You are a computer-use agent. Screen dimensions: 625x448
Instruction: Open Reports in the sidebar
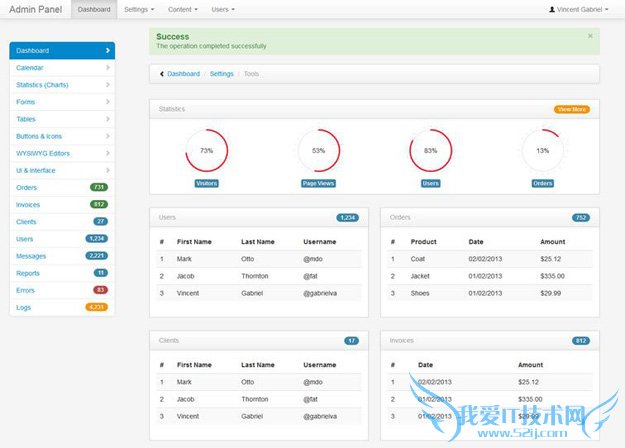point(62,273)
